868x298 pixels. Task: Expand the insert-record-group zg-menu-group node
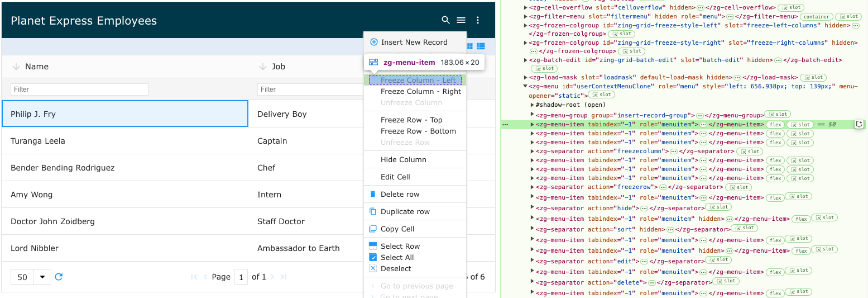point(532,115)
